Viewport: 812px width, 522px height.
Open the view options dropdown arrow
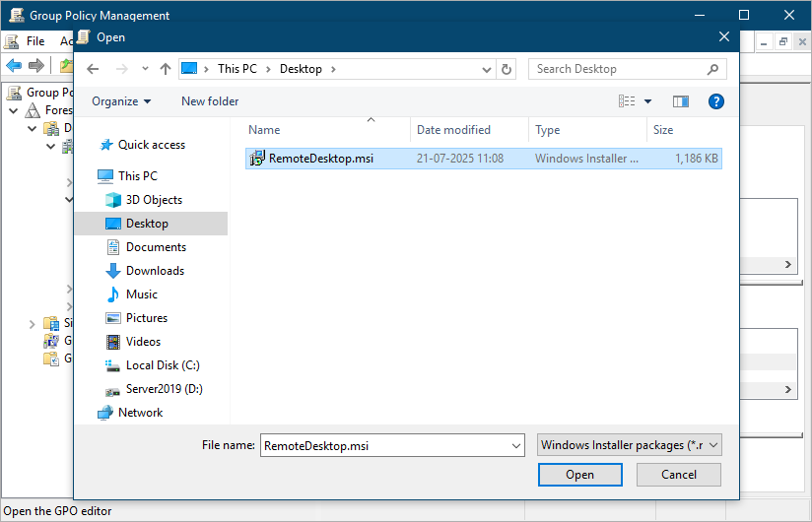[648, 101]
